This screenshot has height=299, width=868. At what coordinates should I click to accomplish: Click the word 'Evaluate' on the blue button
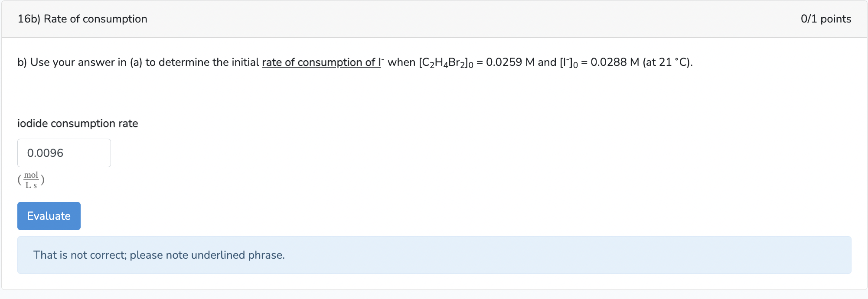pos(49,216)
